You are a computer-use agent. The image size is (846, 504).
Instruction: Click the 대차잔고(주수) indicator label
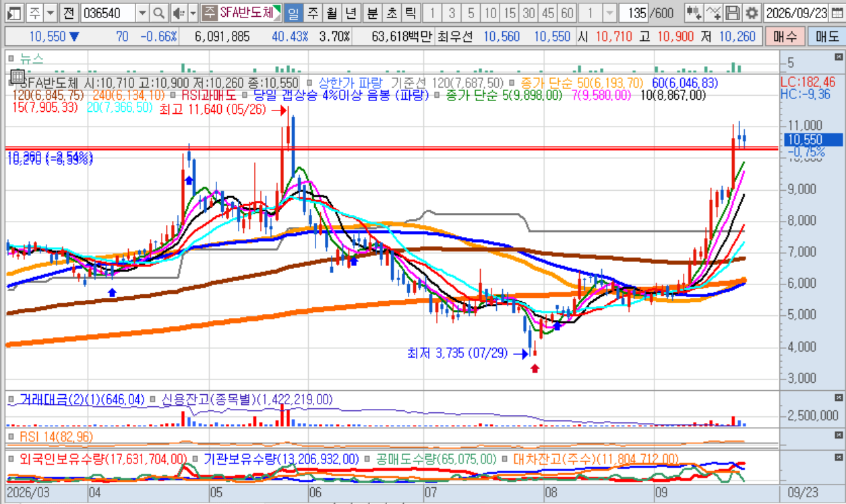595,459
